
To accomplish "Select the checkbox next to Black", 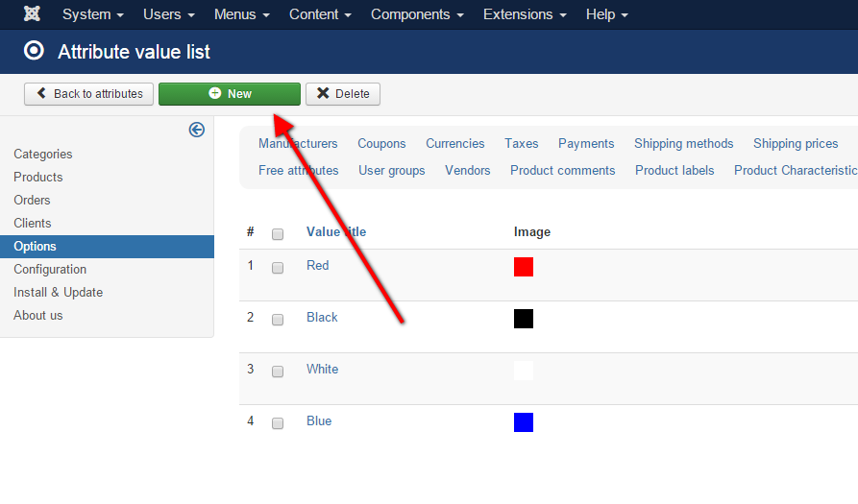I will point(278,320).
